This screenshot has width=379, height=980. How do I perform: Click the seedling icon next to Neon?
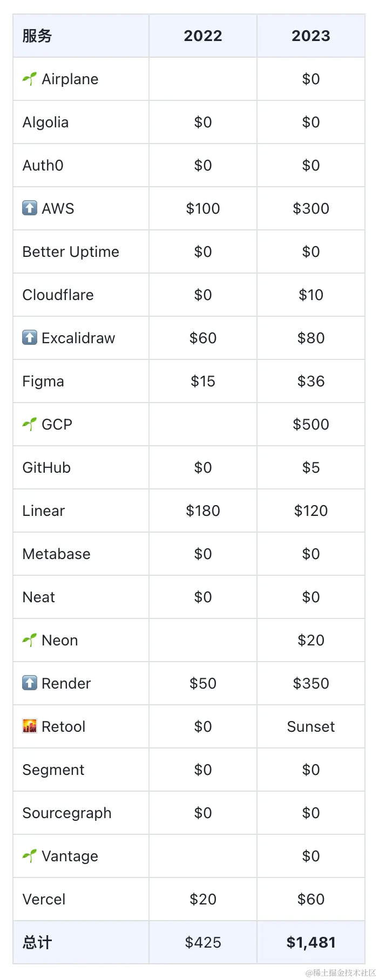tap(30, 640)
